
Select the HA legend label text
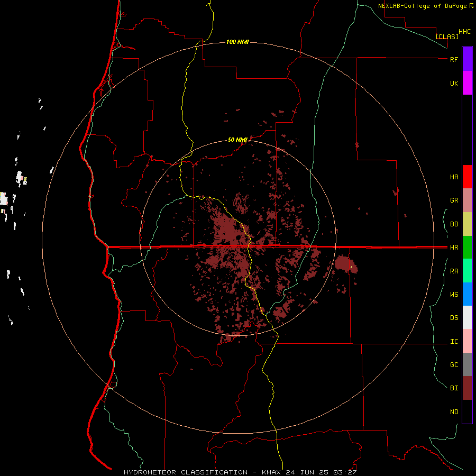(x=454, y=177)
